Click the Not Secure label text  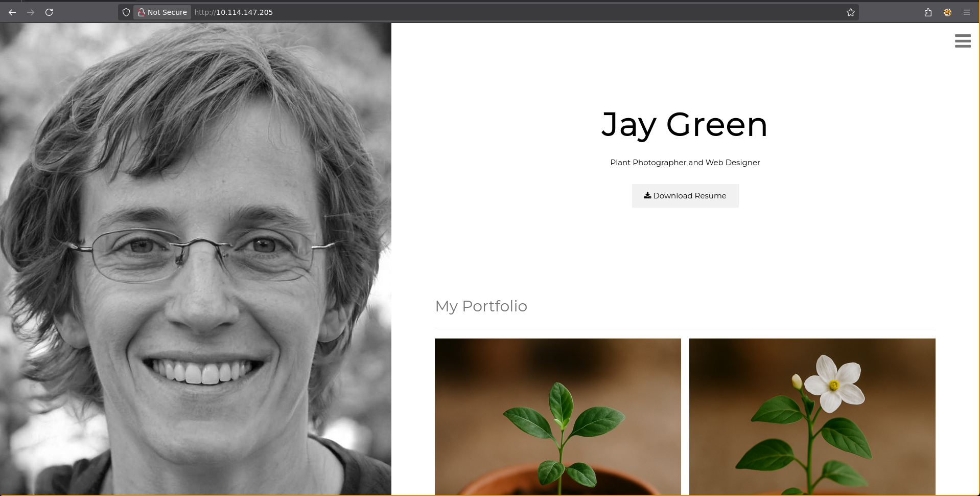click(x=167, y=12)
